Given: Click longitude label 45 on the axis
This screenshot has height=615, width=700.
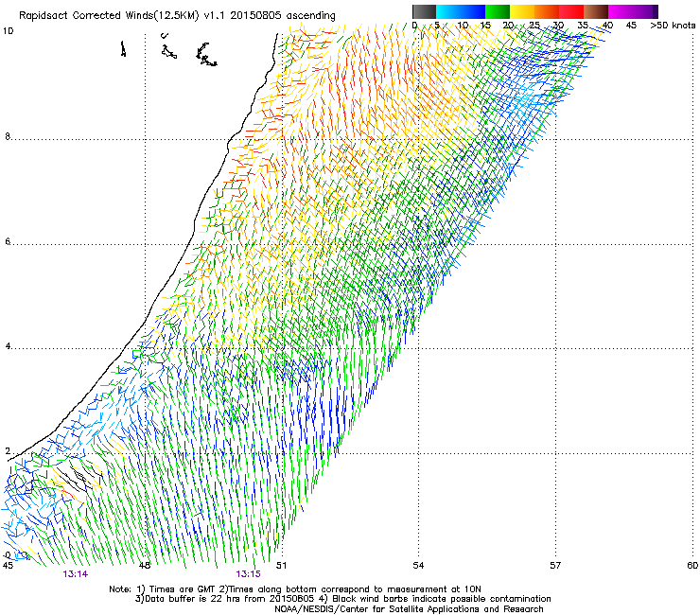Looking at the screenshot, I should tap(8, 566).
